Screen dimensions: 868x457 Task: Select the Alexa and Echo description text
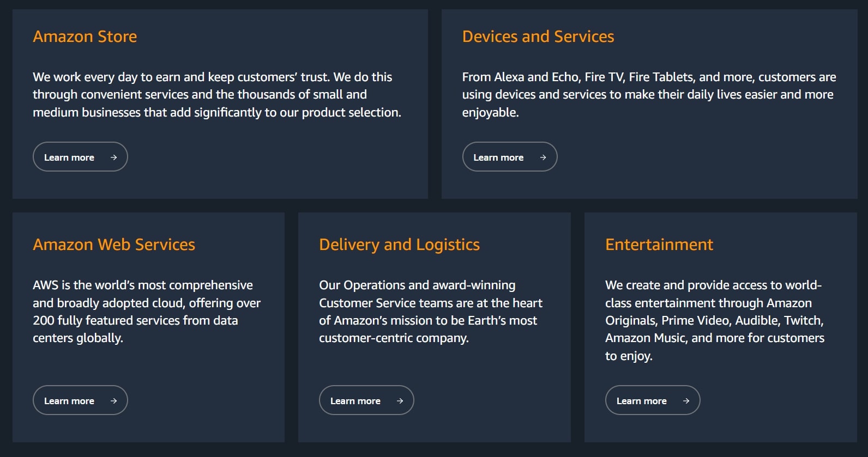(x=649, y=95)
